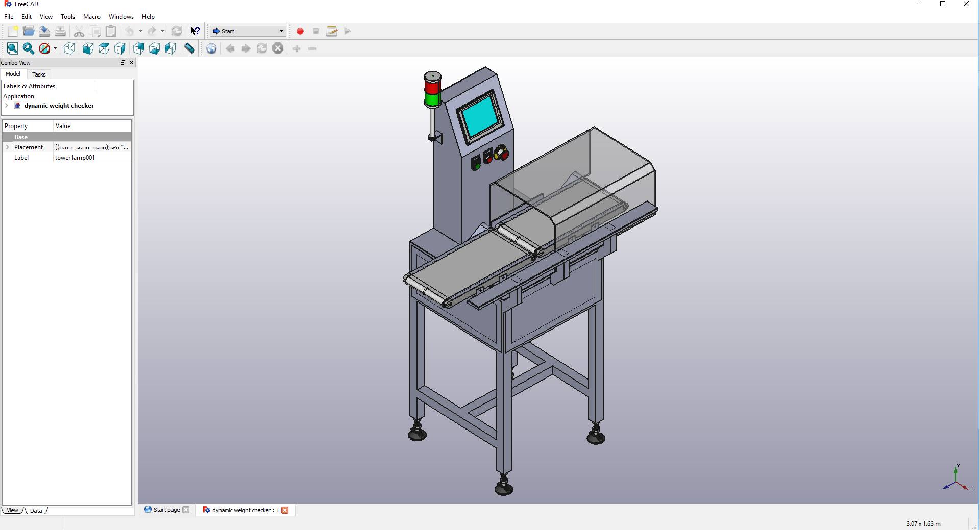Select the dynamic weight checker document tab
This screenshot has height=530, width=980.
click(246, 510)
